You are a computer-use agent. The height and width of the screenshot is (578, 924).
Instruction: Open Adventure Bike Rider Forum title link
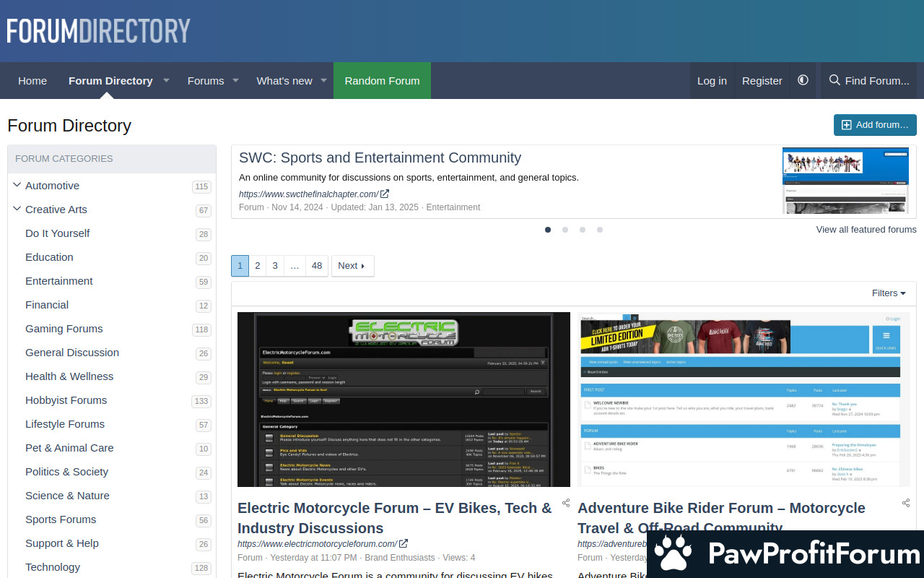(721, 518)
